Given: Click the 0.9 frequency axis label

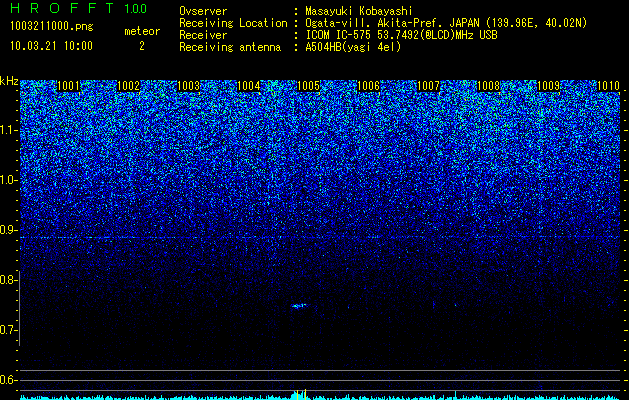Looking at the screenshot, I should (8, 230).
